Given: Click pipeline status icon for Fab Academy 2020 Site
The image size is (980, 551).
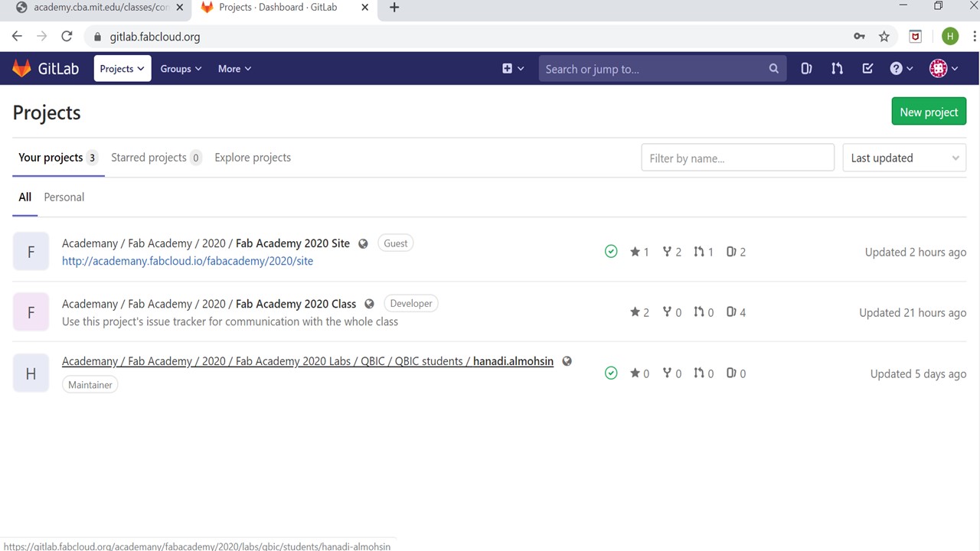Looking at the screenshot, I should pos(611,251).
